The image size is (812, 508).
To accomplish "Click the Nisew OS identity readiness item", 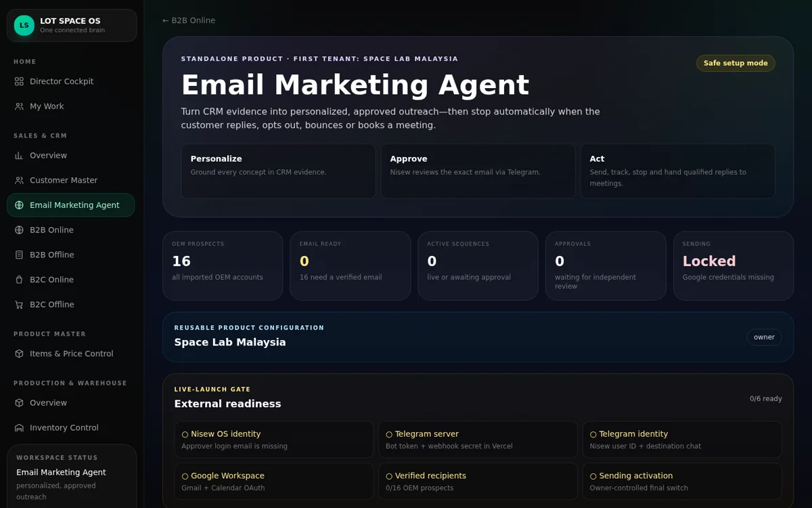I will pos(274,440).
